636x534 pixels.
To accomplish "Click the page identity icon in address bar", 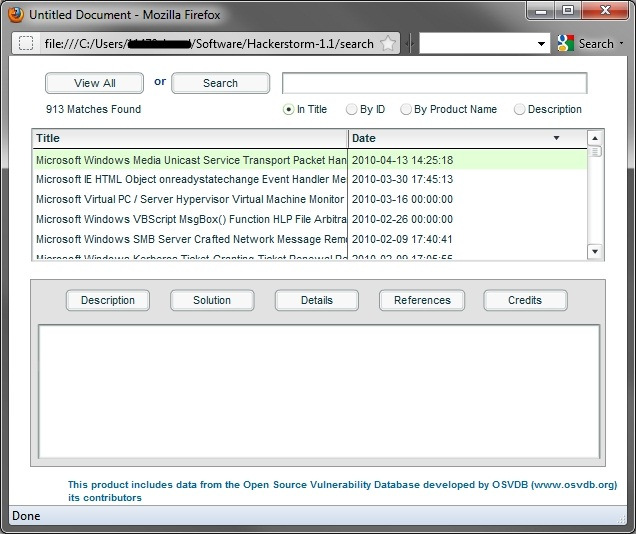I will click(x=26, y=43).
